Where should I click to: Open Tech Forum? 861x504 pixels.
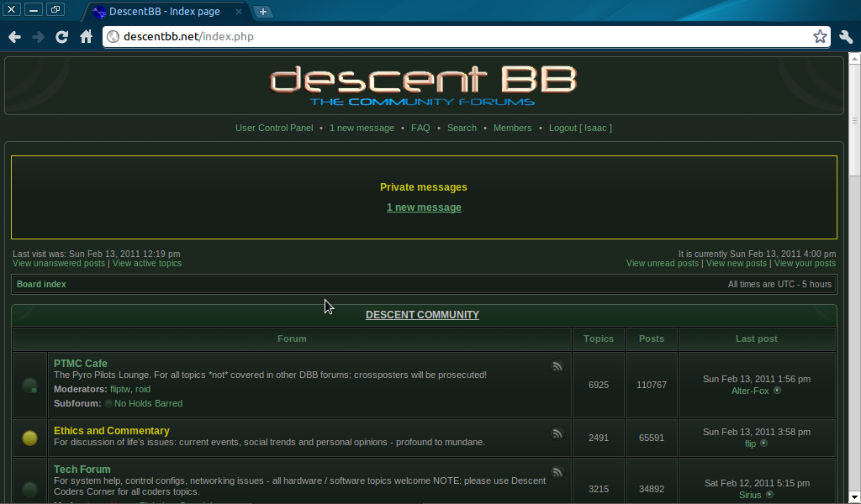point(82,470)
